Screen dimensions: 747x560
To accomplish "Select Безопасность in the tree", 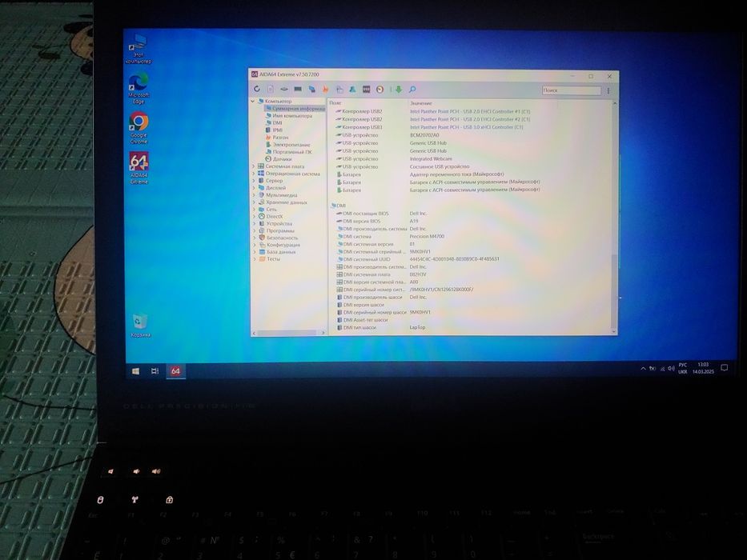I will [278, 238].
